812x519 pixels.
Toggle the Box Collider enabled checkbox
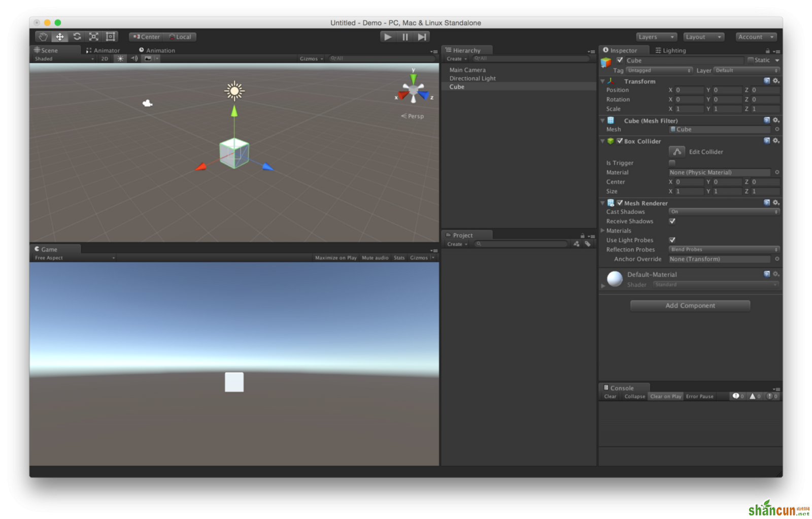coord(620,141)
